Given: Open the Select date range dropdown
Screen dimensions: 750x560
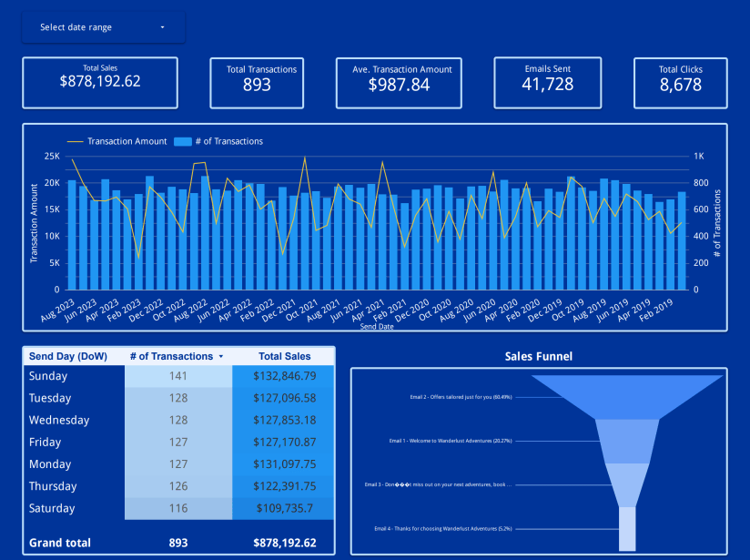Looking at the screenshot, I should [x=102, y=26].
